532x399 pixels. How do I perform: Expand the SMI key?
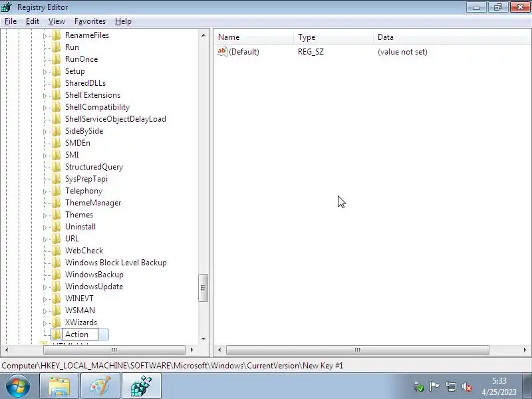click(x=45, y=156)
